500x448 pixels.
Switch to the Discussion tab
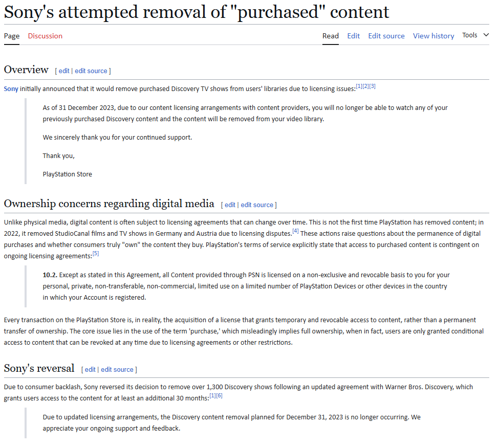(45, 36)
